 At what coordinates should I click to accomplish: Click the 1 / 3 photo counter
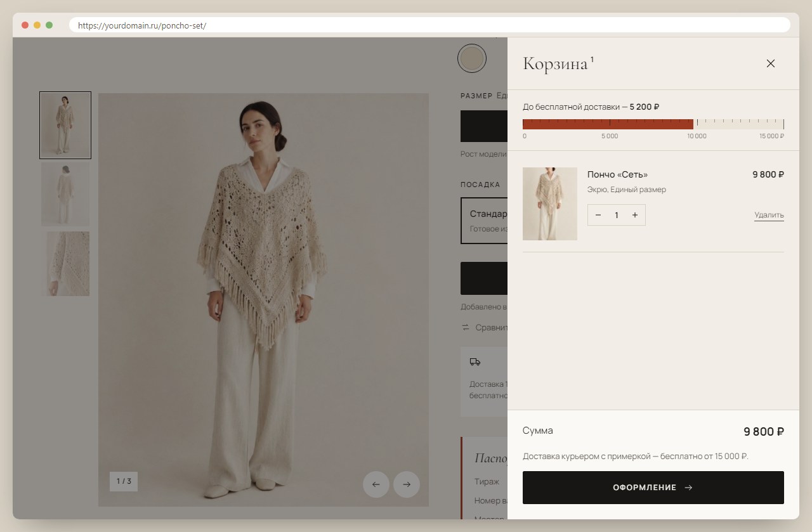coord(124,481)
